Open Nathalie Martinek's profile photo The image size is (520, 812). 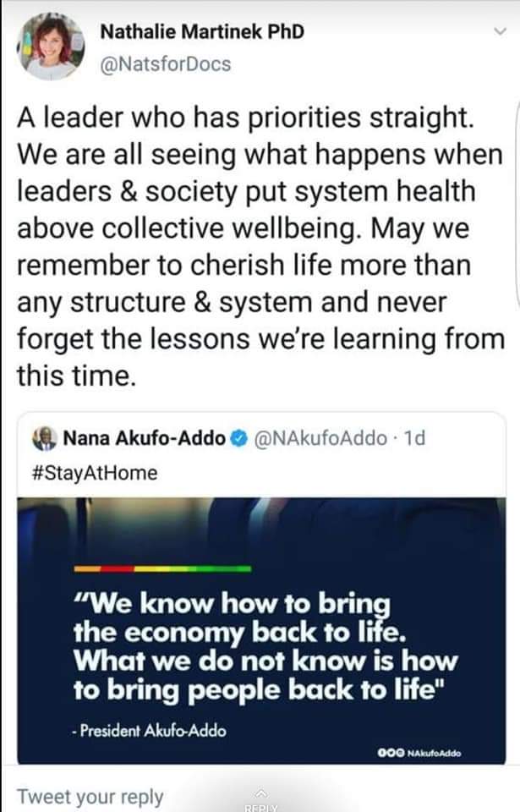click(x=51, y=47)
